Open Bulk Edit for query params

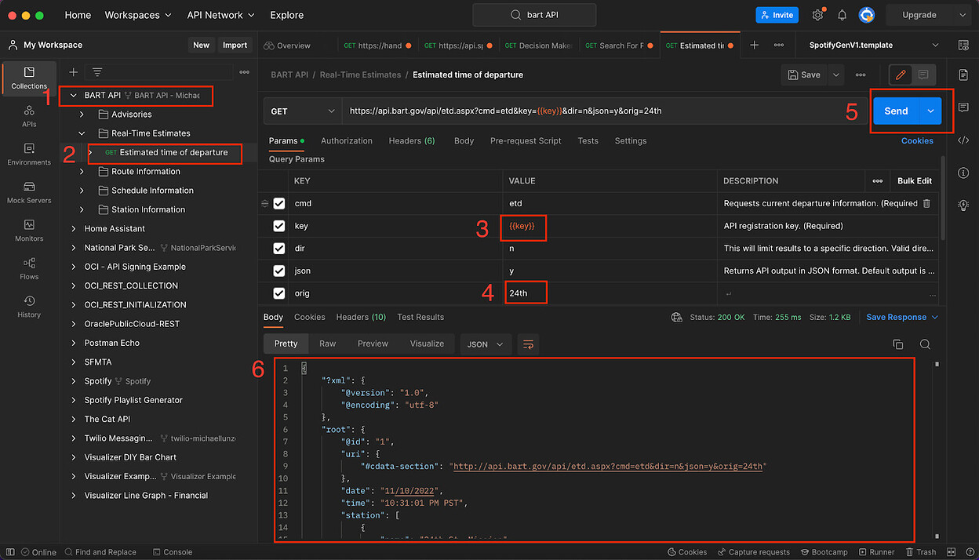point(914,180)
